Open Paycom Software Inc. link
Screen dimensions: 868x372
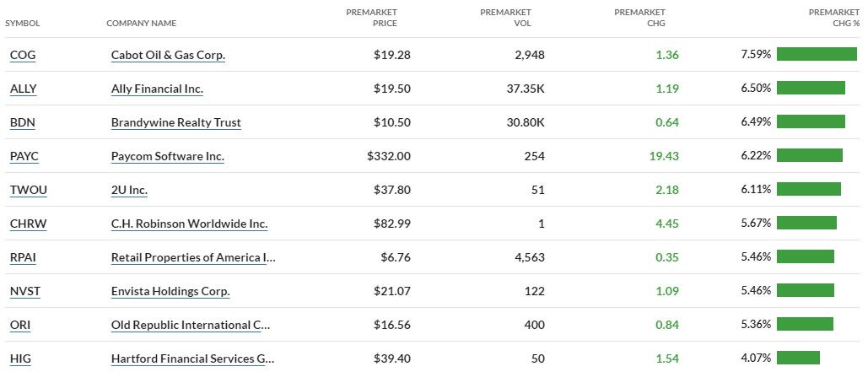(167, 156)
